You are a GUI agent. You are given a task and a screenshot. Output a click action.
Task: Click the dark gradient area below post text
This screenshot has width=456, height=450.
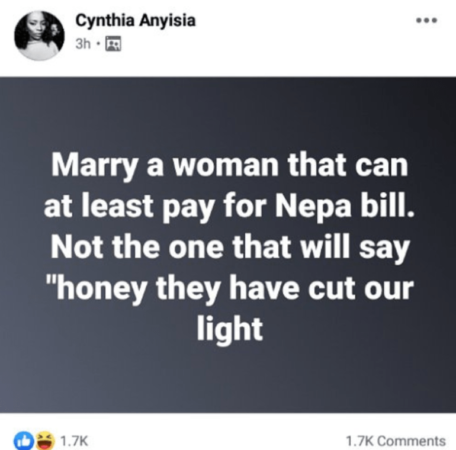coord(228,380)
